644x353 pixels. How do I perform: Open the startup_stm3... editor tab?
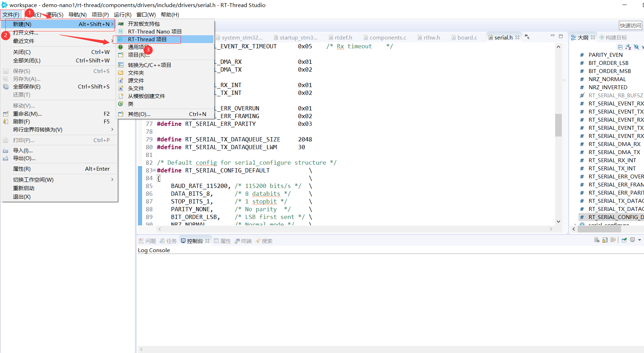point(296,37)
